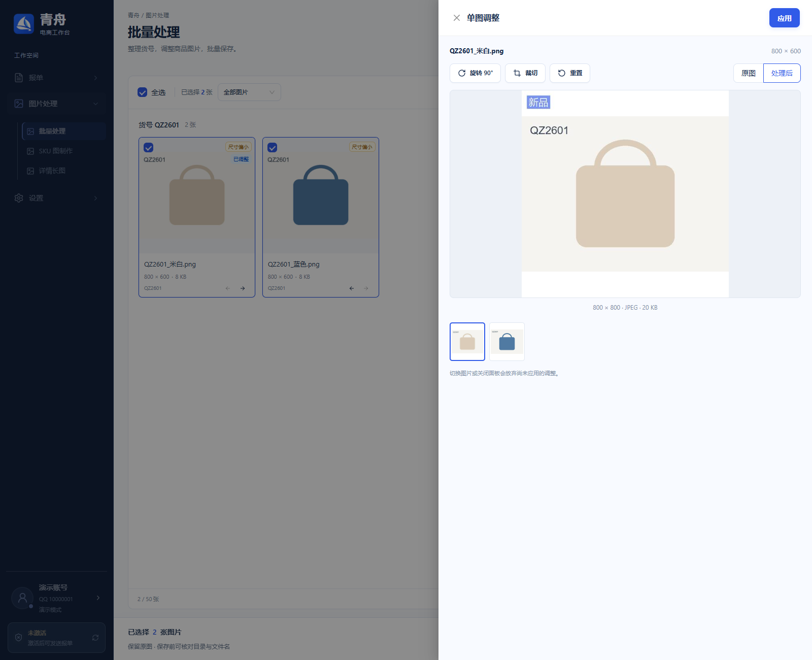Open 设置 gear menu in sidebar
The image size is (812, 660).
56,198
